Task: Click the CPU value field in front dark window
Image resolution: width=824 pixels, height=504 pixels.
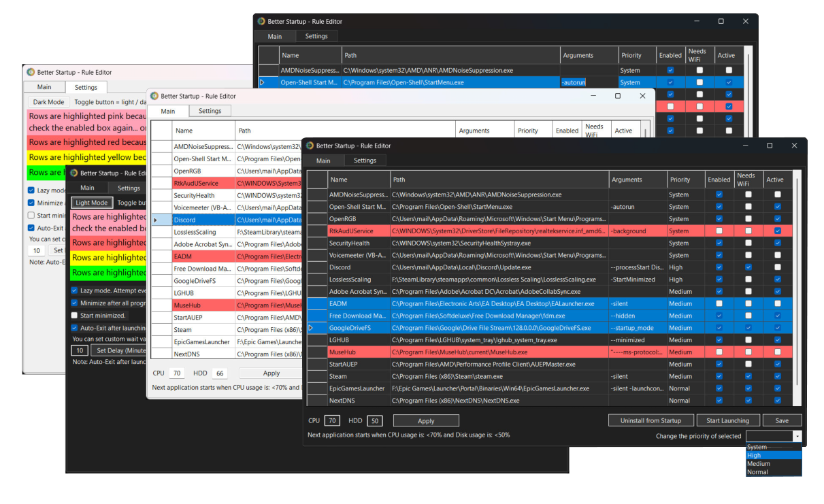Action: tap(332, 421)
